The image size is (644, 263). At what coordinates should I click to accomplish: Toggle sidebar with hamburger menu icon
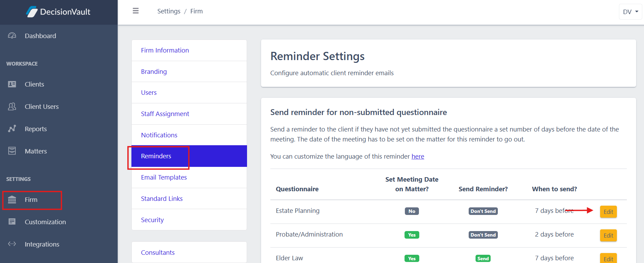[136, 11]
